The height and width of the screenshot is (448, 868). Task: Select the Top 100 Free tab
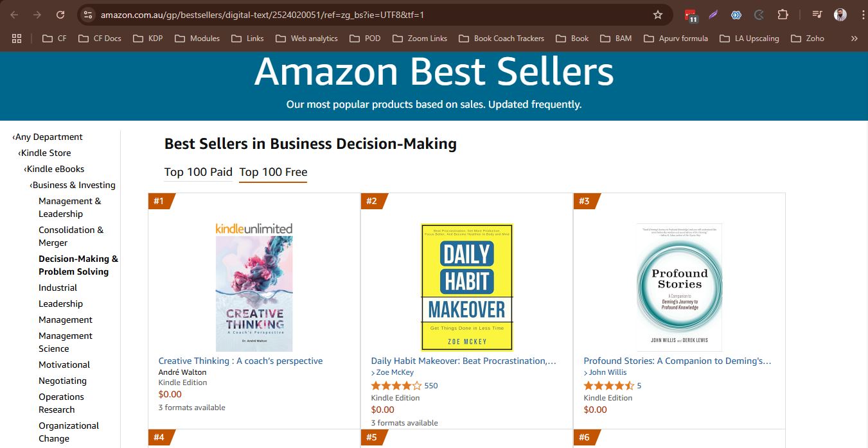pyautogui.click(x=273, y=172)
